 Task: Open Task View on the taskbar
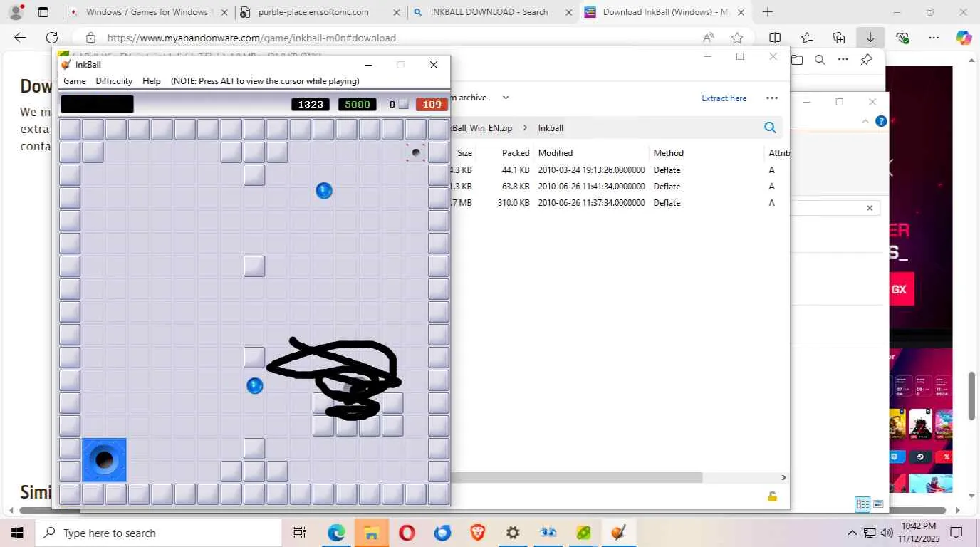tap(300, 533)
